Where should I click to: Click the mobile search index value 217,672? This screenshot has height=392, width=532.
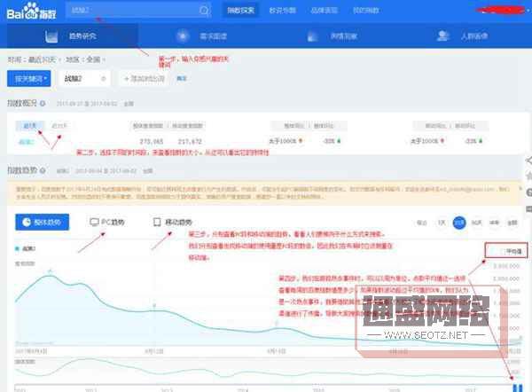pos(190,141)
